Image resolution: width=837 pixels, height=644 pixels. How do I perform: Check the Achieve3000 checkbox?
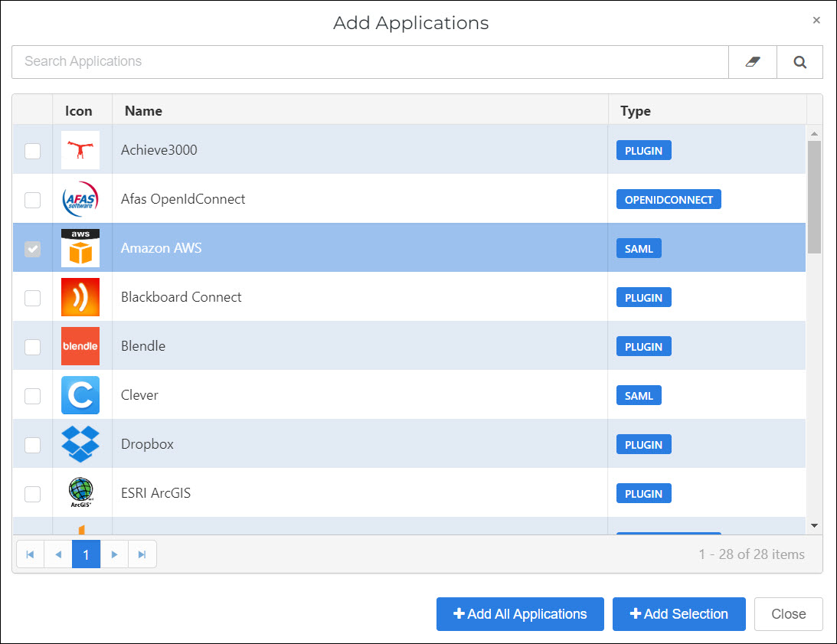tap(33, 151)
